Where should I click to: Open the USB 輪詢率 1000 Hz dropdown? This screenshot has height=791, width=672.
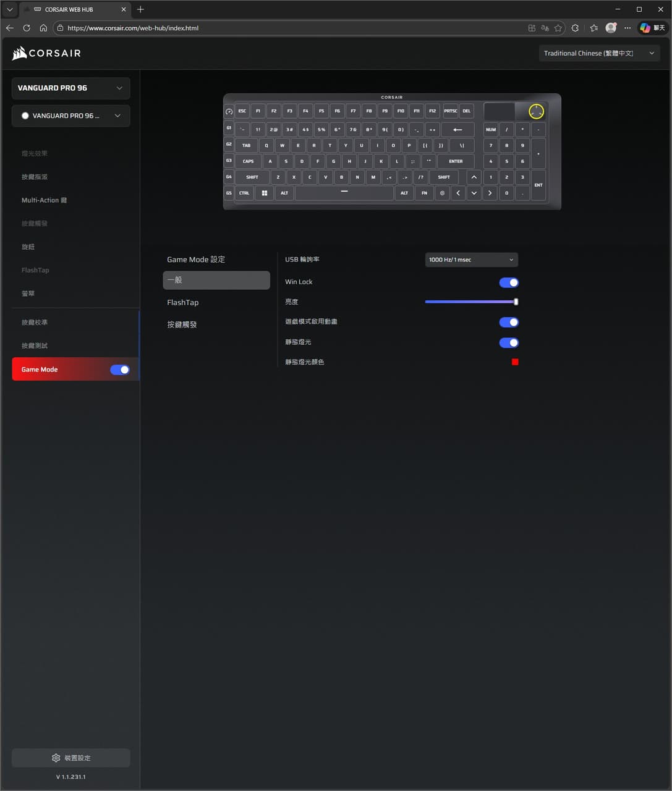tap(472, 260)
